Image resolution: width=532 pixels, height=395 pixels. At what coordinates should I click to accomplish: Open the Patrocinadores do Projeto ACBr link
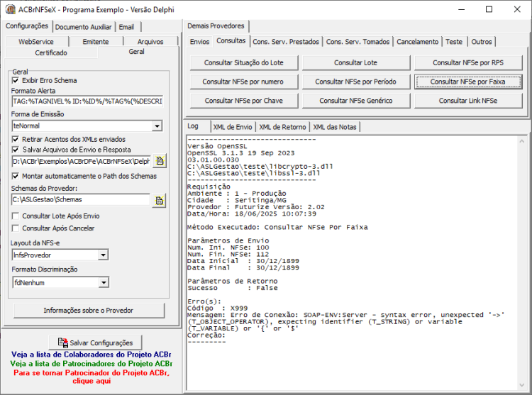tap(92, 364)
